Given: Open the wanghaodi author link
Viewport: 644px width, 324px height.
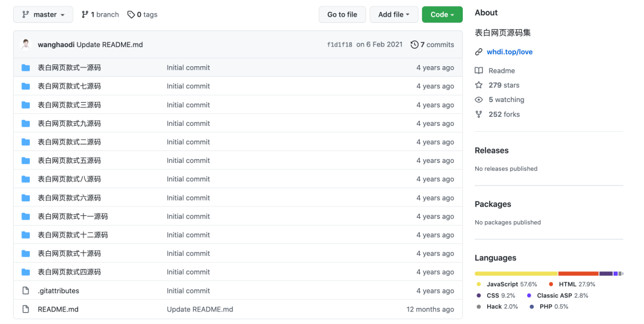Looking at the screenshot, I should coord(56,44).
